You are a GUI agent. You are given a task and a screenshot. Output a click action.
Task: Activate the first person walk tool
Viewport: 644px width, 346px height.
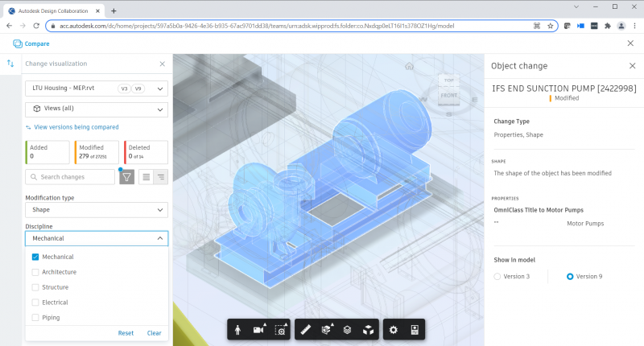pos(238,330)
